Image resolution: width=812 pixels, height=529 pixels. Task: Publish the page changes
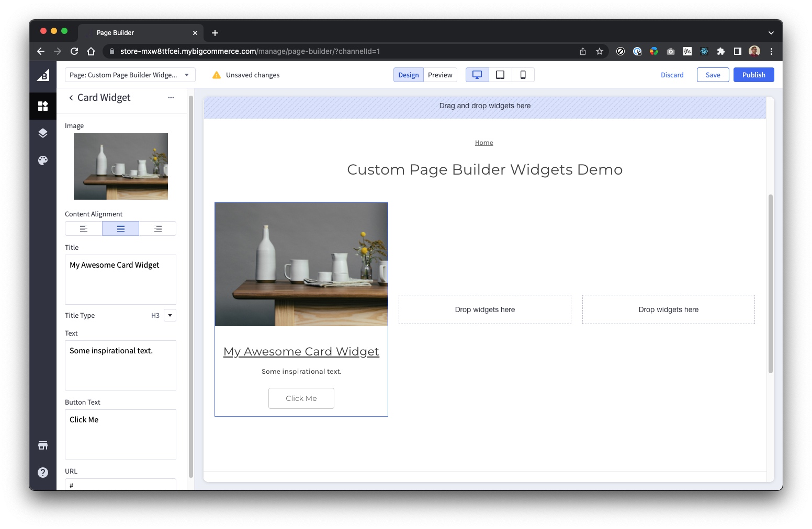(x=753, y=74)
